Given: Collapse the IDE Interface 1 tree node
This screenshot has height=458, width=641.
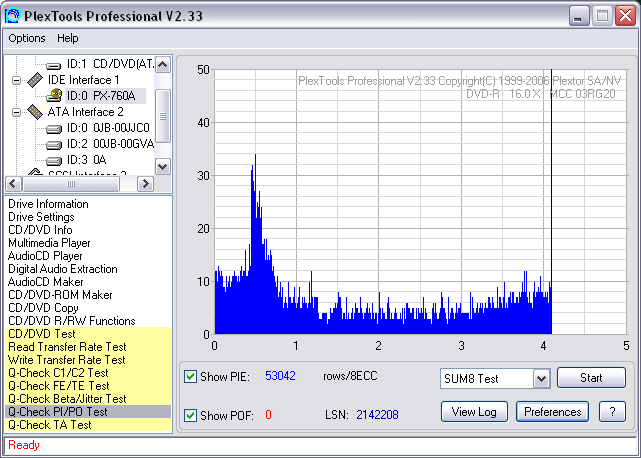Looking at the screenshot, I should click(x=16, y=80).
